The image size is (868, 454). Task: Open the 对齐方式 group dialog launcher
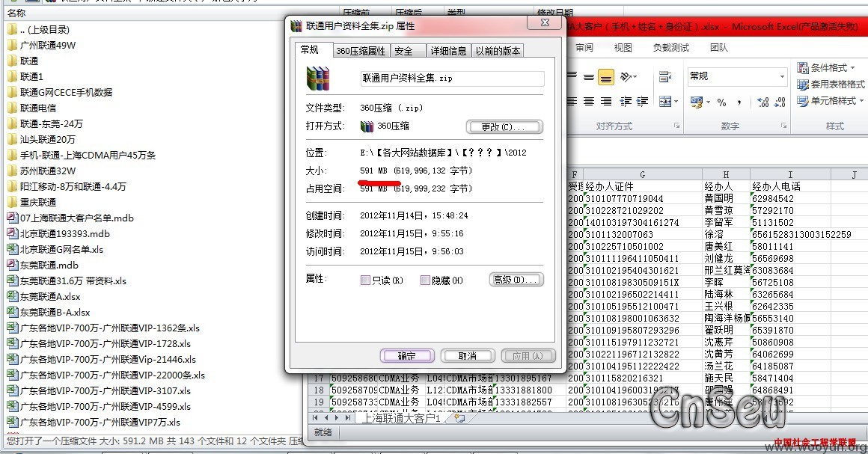tap(676, 126)
